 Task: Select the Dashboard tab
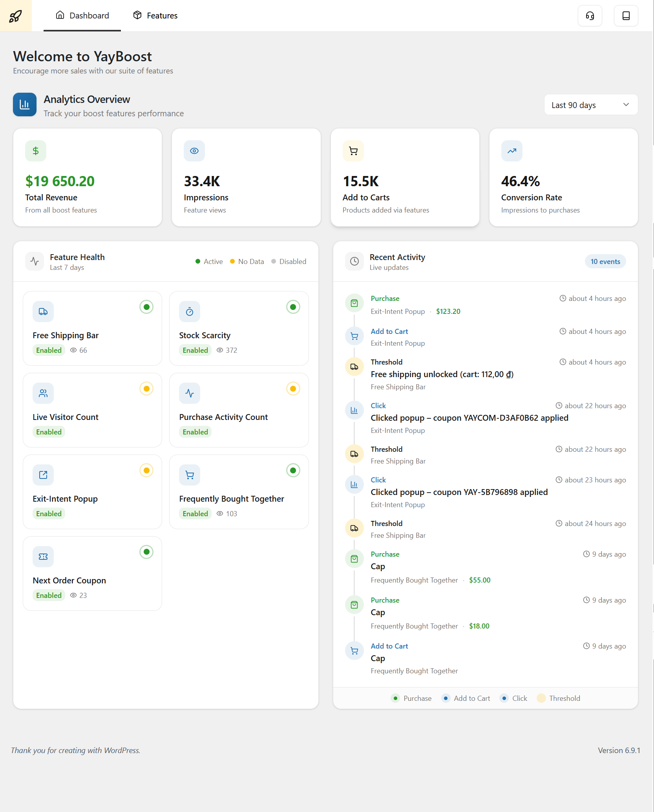tap(82, 16)
